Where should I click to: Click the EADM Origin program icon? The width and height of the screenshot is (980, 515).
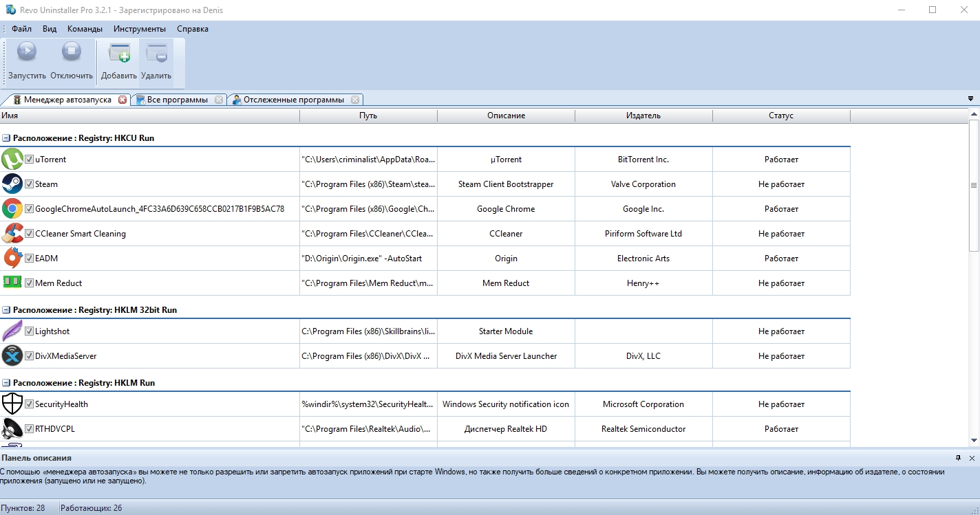[12, 259]
